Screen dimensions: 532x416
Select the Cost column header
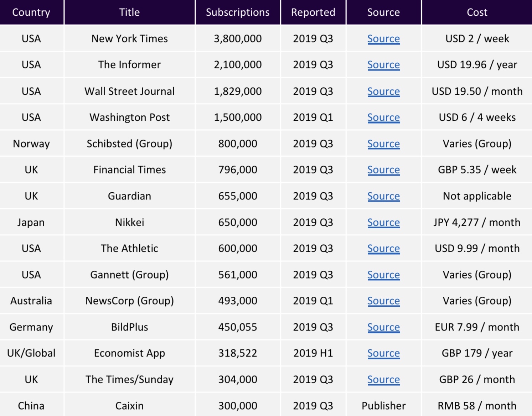[477, 12]
